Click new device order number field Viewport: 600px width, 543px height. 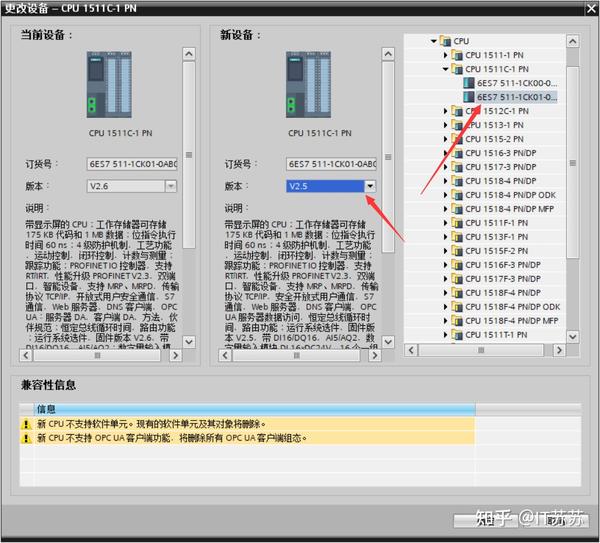[331, 164]
